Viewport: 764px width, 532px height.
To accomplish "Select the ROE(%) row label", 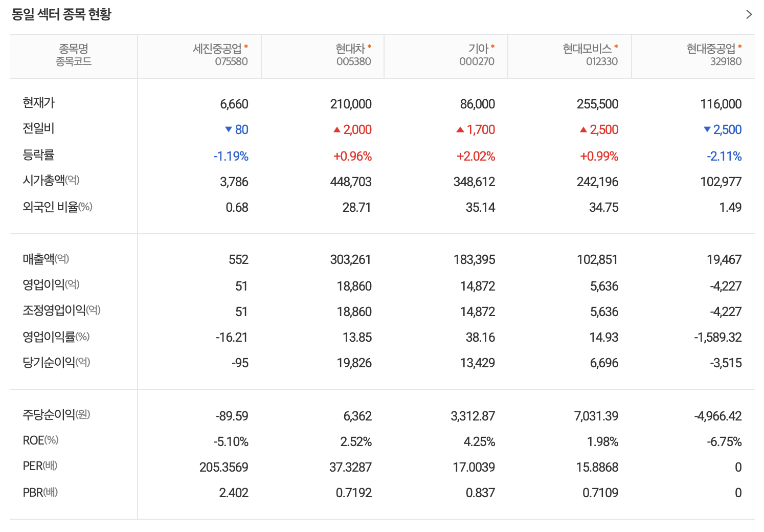I will 41,440.
